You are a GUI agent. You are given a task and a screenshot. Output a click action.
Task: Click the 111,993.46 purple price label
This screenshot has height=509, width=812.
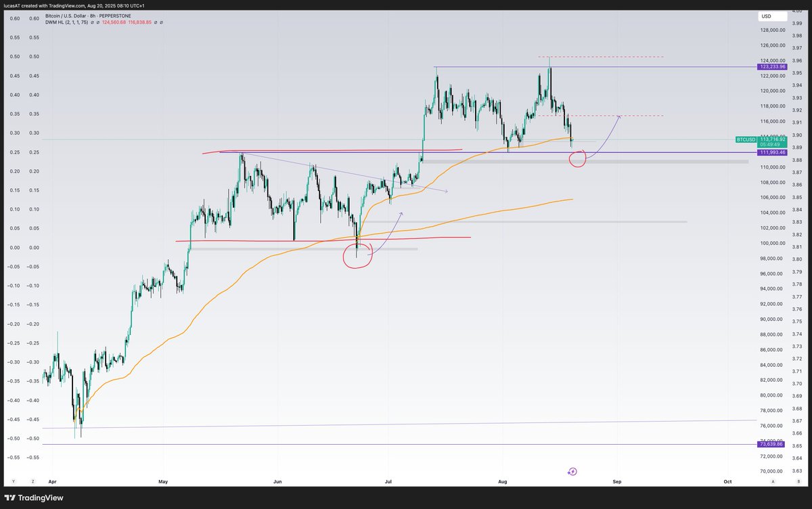coord(772,152)
